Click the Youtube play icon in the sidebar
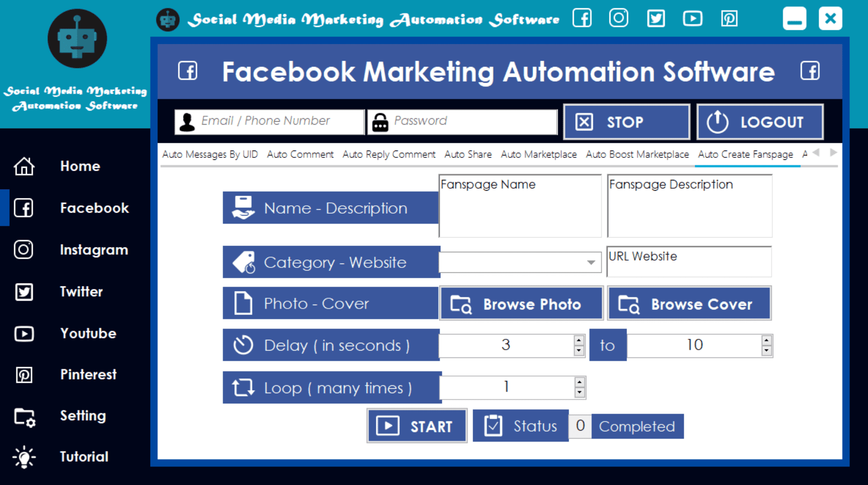 click(24, 333)
